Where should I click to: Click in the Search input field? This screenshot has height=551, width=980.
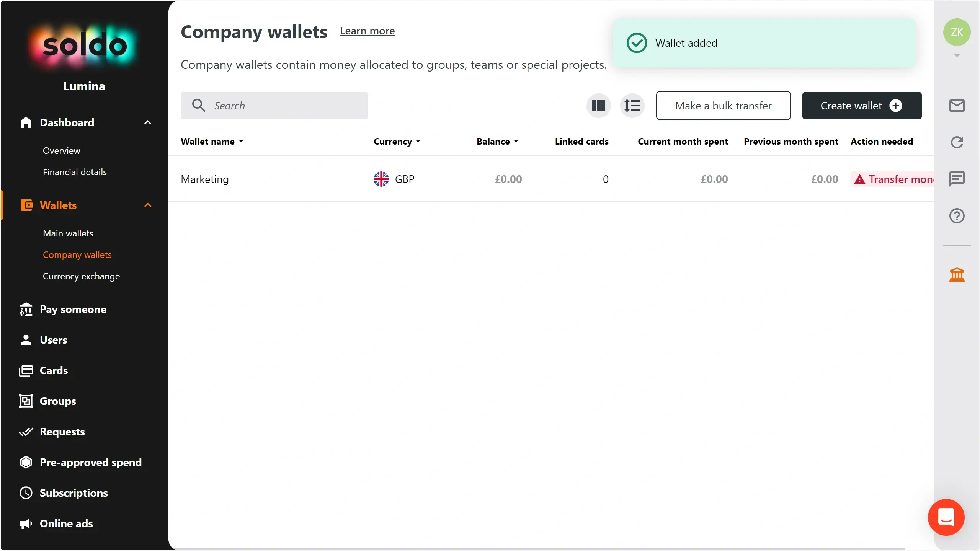[274, 106]
